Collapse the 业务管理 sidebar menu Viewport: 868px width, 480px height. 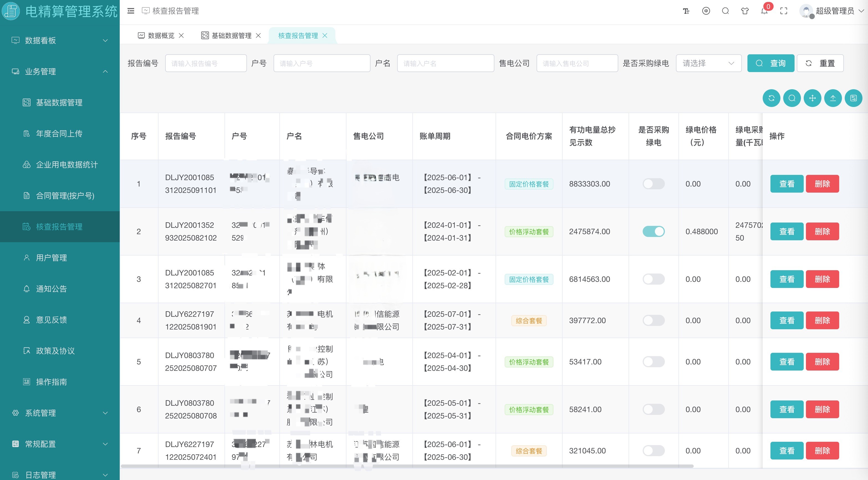pos(60,72)
